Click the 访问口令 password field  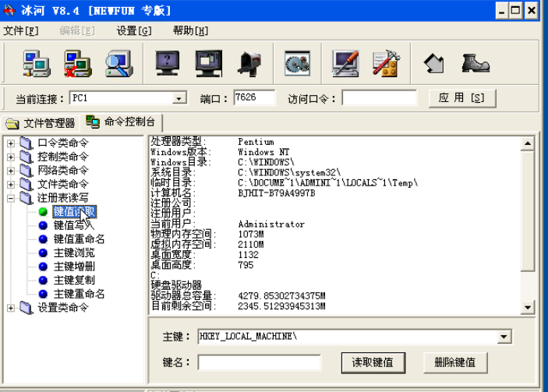pyautogui.click(x=379, y=97)
